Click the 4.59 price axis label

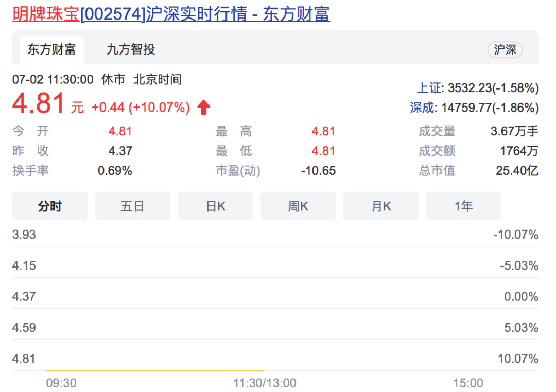coord(24,328)
